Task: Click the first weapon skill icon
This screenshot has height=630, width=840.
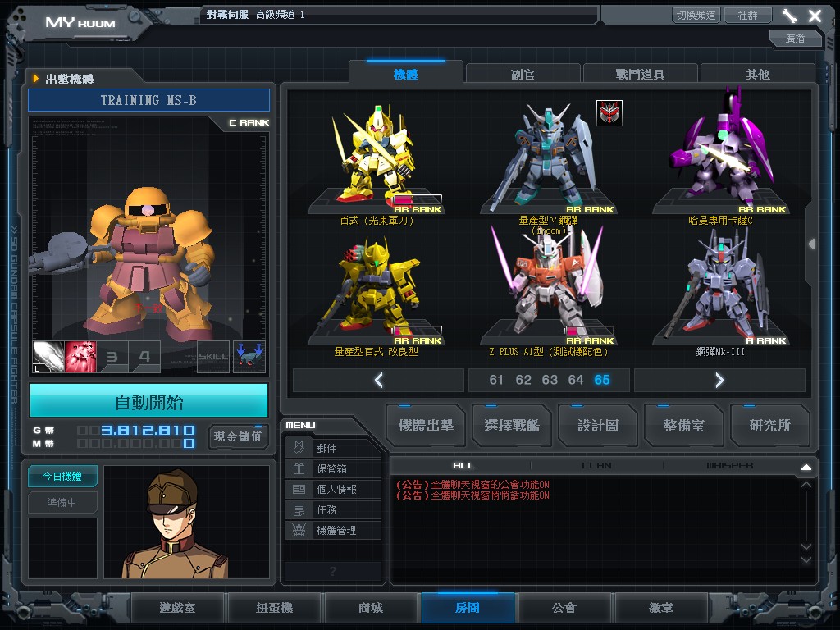Action: coord(48,357)
